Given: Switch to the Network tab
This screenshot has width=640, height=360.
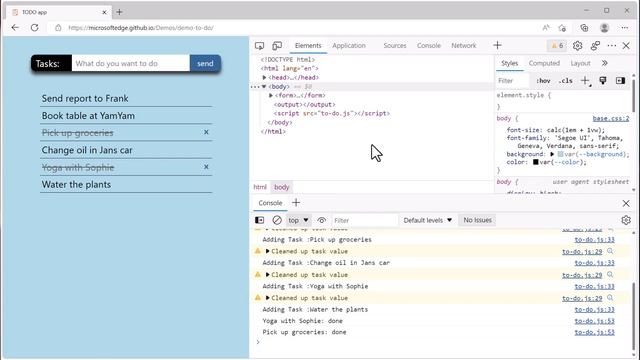Looking at the screenshot, I should 464,46.
